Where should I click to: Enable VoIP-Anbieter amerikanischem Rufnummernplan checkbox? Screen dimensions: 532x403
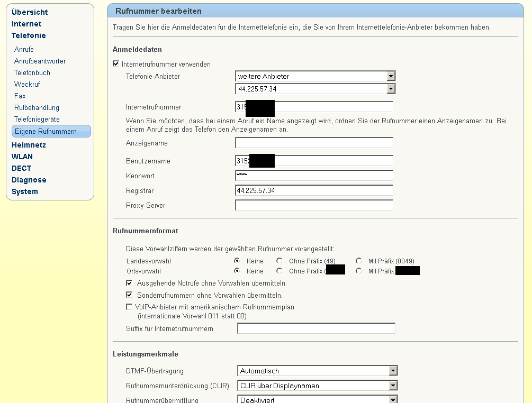pyautogui.click(x=129, y=307)
